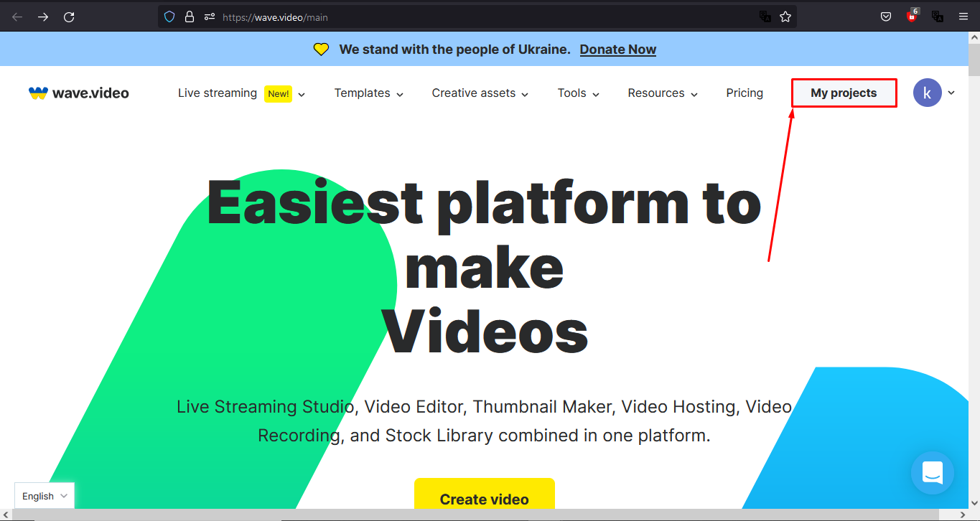The width and height of the screenshot is (980, 521).
Task: Go back using the browser back arrow
Action: pyautogui.click(x=17, y=17)
